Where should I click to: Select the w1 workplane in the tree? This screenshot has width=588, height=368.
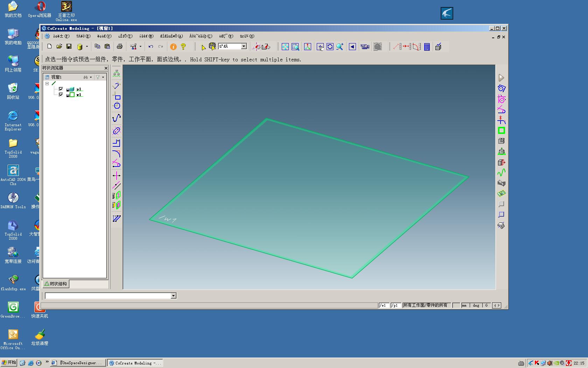pos(79,95)
